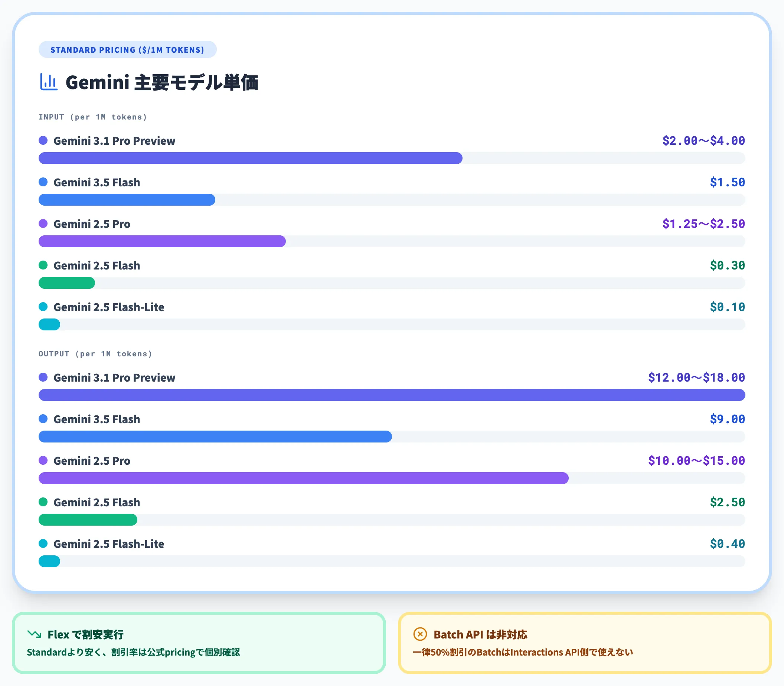This screenshot has width=784, height=686.
Task: Click the Gemini 2.5 Flash label under INPUT
Action: tap(97, 266)
